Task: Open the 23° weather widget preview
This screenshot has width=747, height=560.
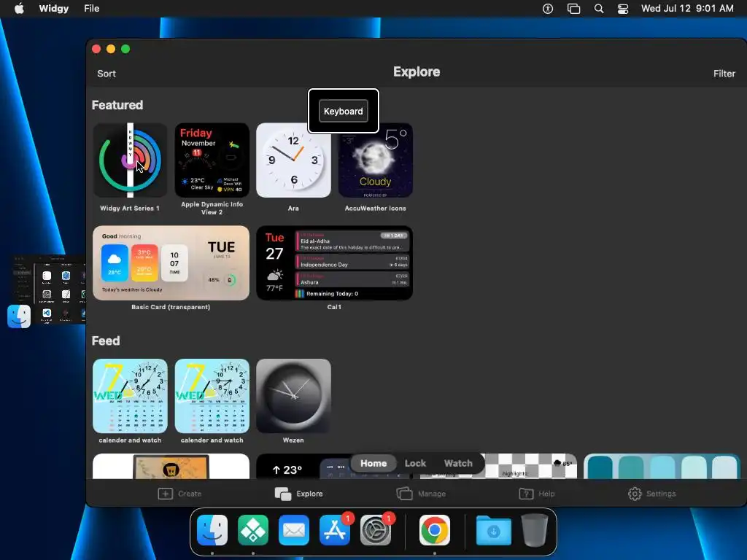Action: point(305,467)
